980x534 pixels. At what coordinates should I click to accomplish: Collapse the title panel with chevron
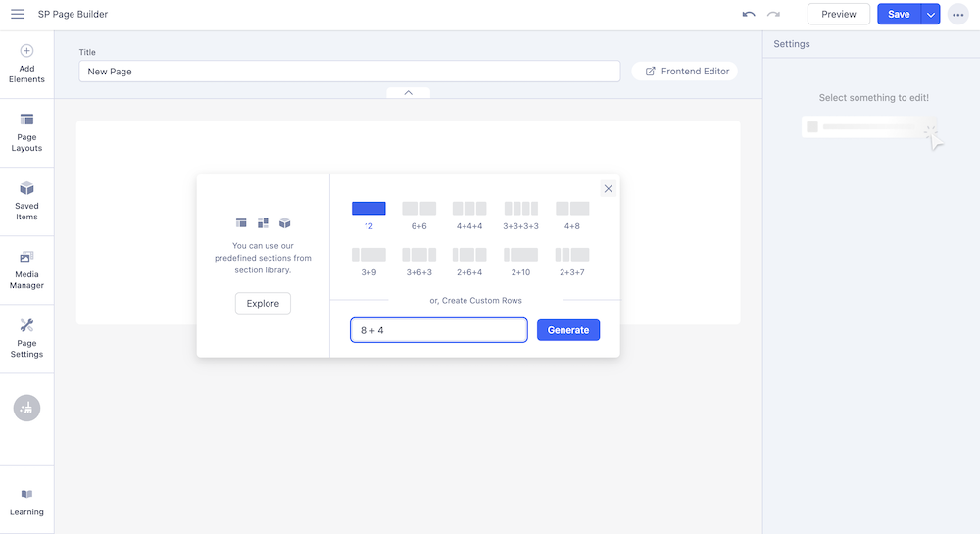tap(408, 92)
